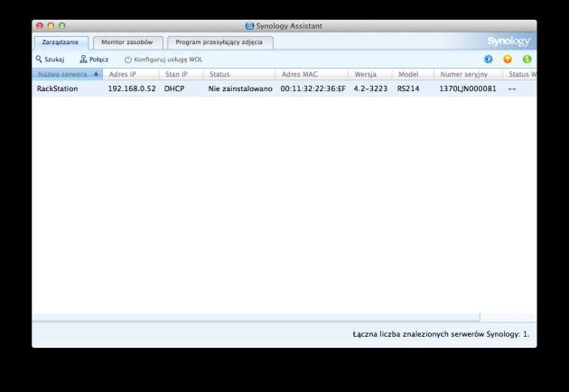Sort by Adres MAC column
The height and width of the screenshot is (392, 569).
pyautogui.click(x=312, y=74)
